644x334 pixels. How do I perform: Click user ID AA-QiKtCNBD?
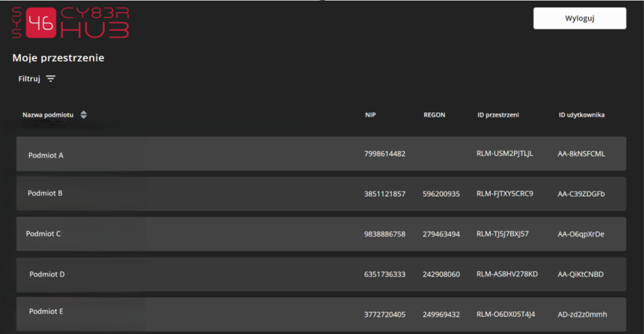pos(581,274)
